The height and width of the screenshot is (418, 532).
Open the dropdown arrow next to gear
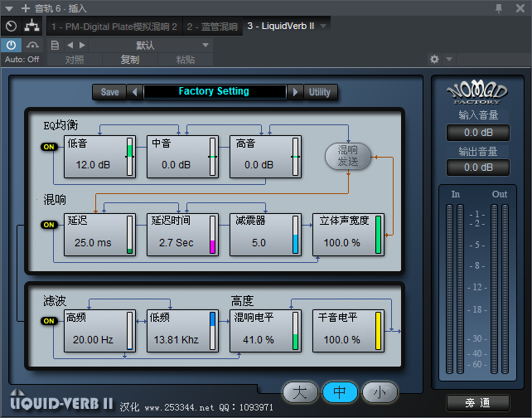coord(449,60)
